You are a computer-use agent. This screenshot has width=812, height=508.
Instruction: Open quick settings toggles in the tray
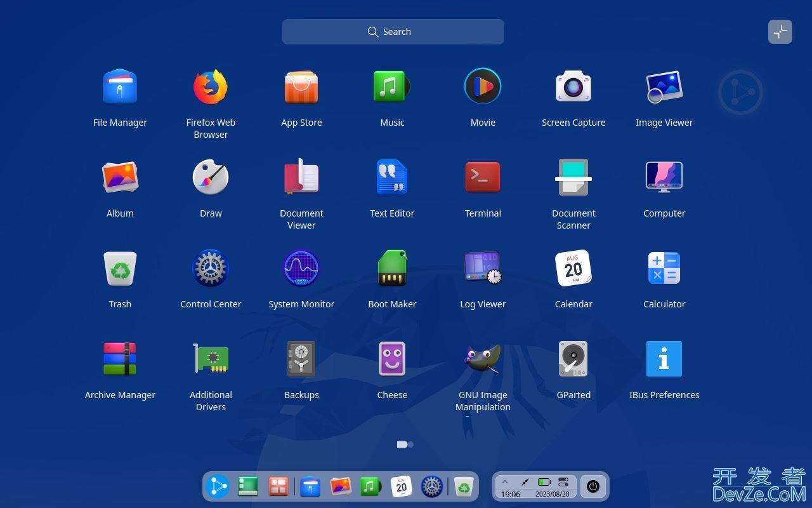pos(563,483)
